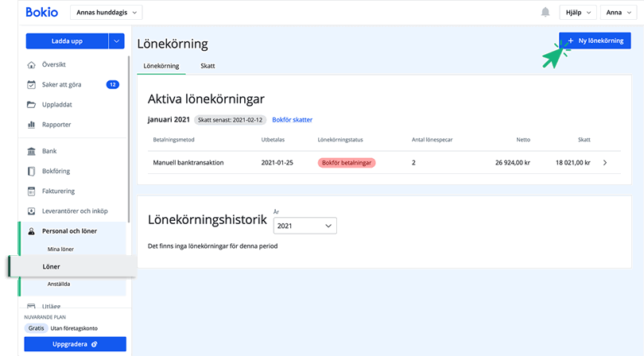Click the januari 2021 period heading
The image size is (644, 356).
(x=169, y=119)
